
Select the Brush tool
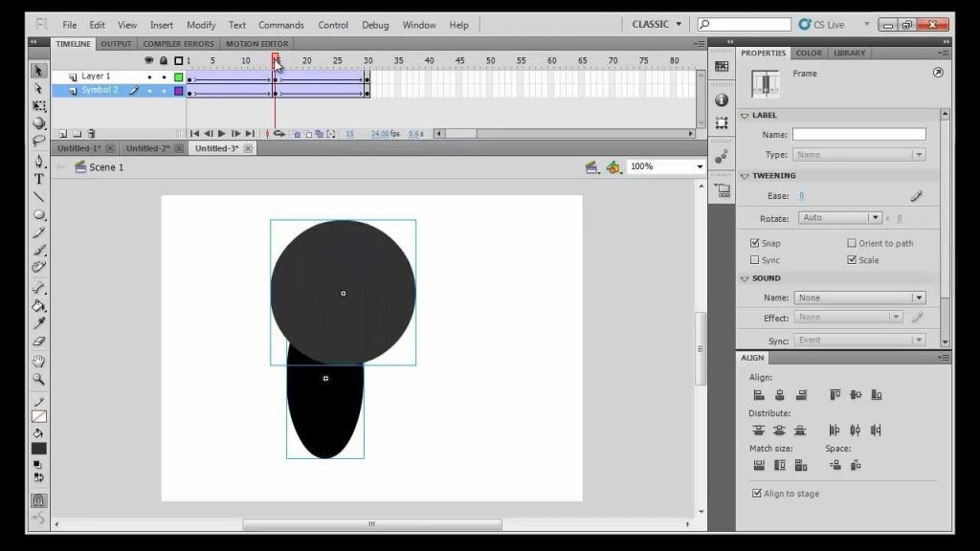point(38,250)
